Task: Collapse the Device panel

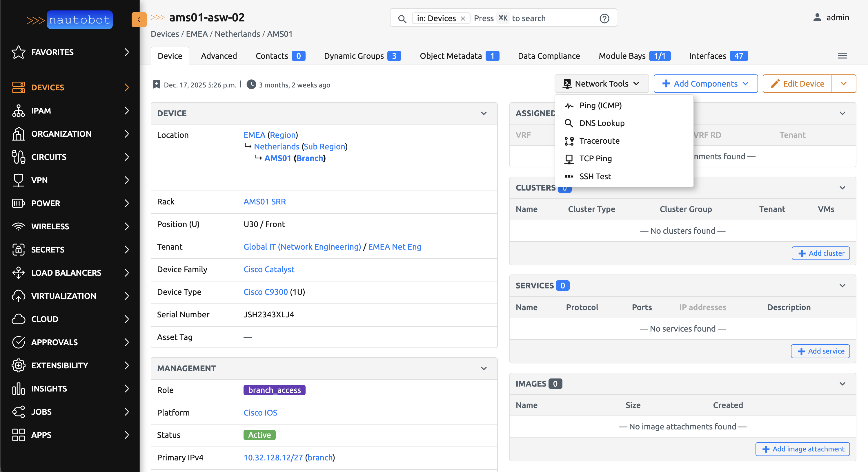Action: (484, 113)
